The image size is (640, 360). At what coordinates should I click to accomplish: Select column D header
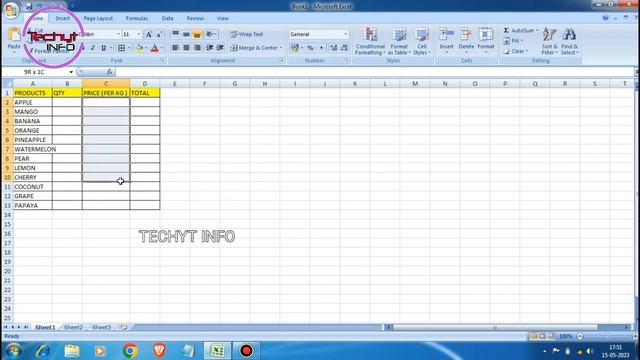coord(144,84)
